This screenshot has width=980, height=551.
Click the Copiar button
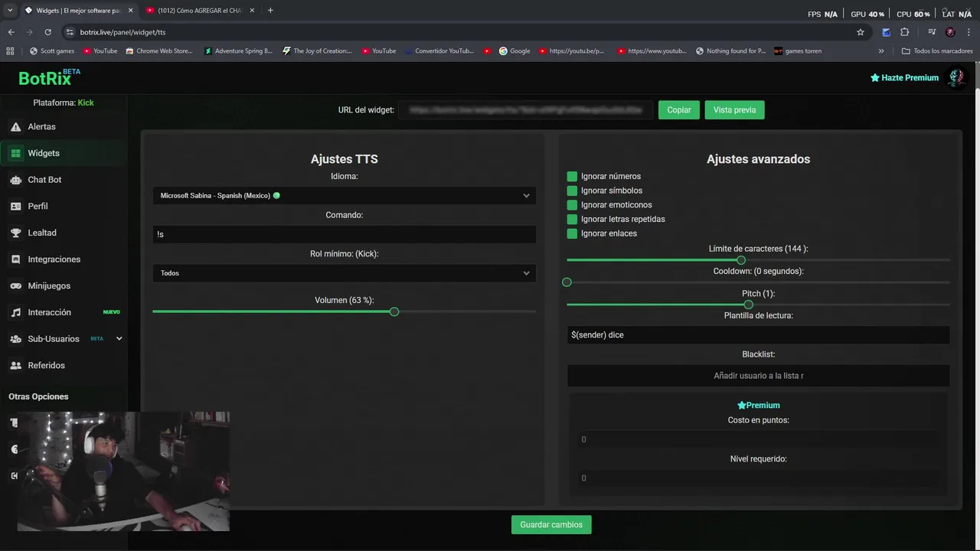tap(678, 110)
